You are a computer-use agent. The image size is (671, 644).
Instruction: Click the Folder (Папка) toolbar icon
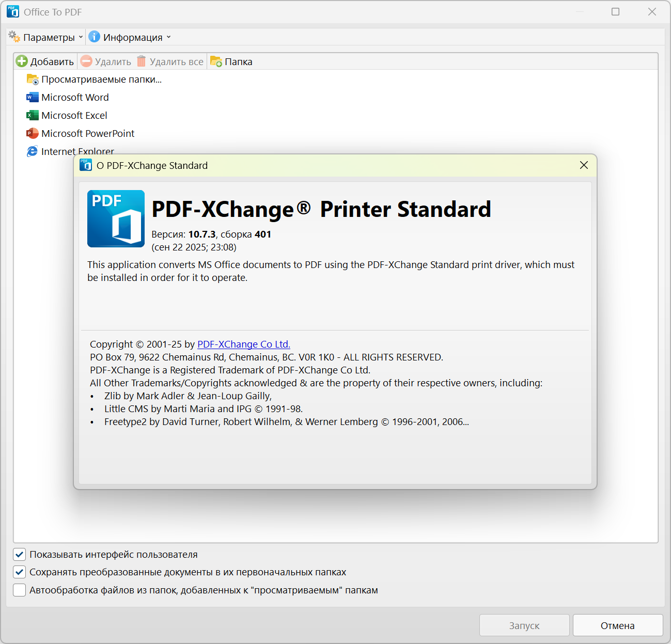click(x=216, y=61)
